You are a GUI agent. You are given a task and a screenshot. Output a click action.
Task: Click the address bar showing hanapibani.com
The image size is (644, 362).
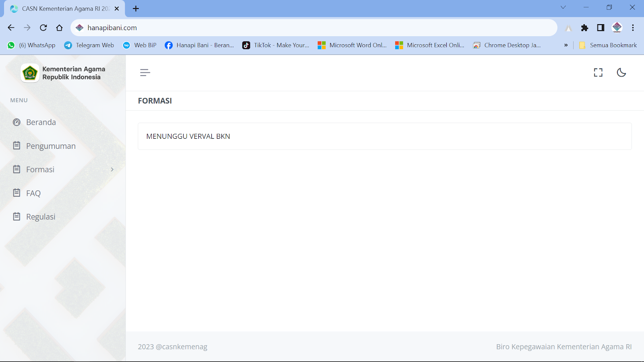(x=314, y=28)
